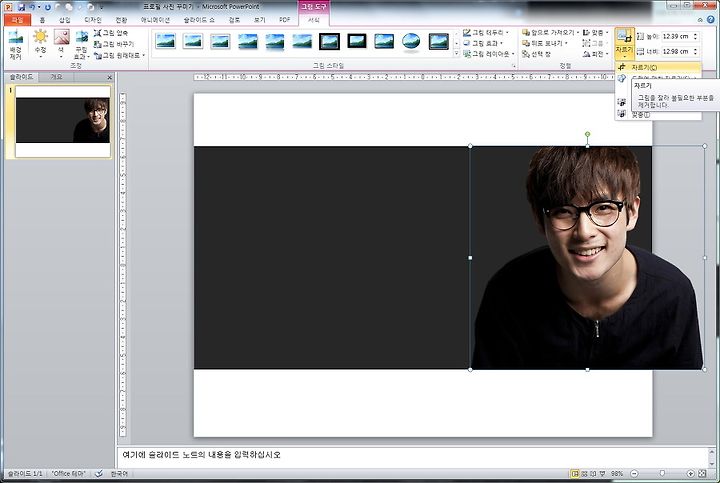Switch to the Home (홈) ribbon tab
720x483 pixels.
click(x=42, y=20)
